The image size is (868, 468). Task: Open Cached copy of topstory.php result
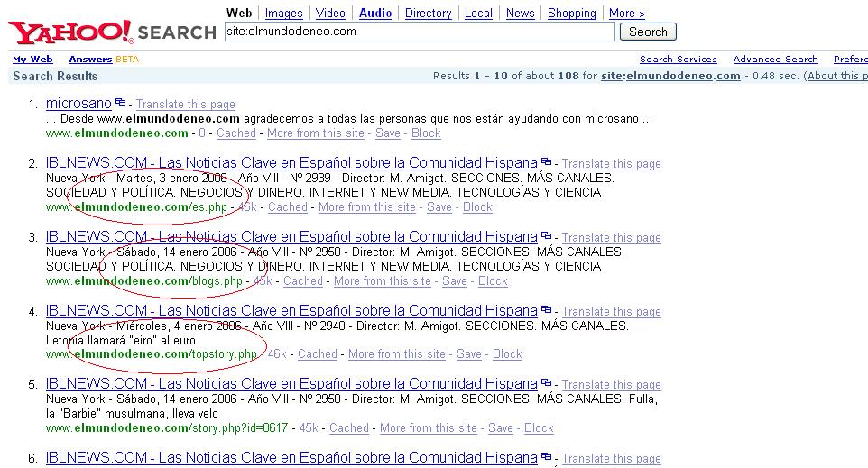318,354
